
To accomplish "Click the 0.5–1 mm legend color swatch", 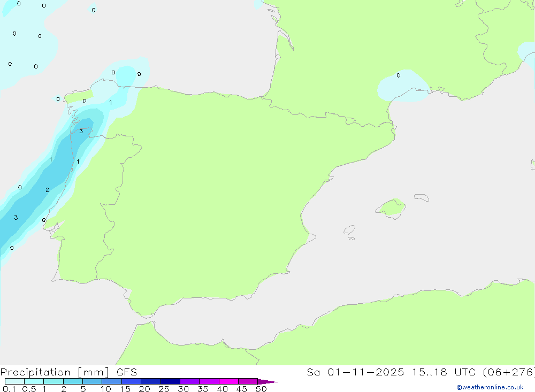I will pyautogui.click(x=34, y=381).
